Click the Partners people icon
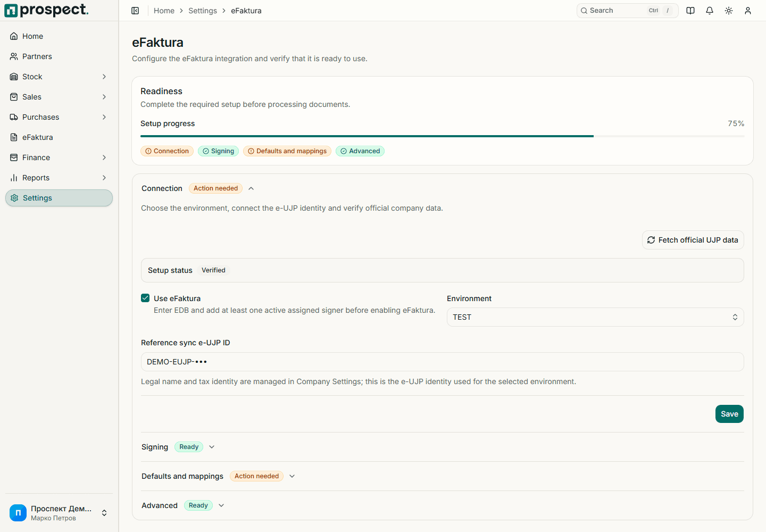Image resolution: width=766 pixels, height=532 pixels. tap(14, 56)
